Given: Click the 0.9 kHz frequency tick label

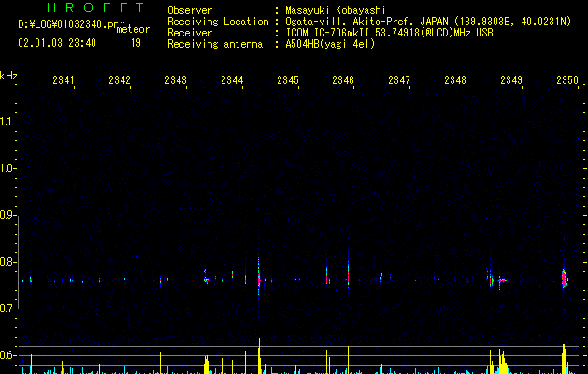Looking at the screenshot, I should point(8,215).
